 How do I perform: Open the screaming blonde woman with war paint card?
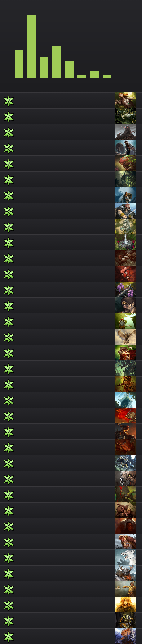(x=125, y=541)
